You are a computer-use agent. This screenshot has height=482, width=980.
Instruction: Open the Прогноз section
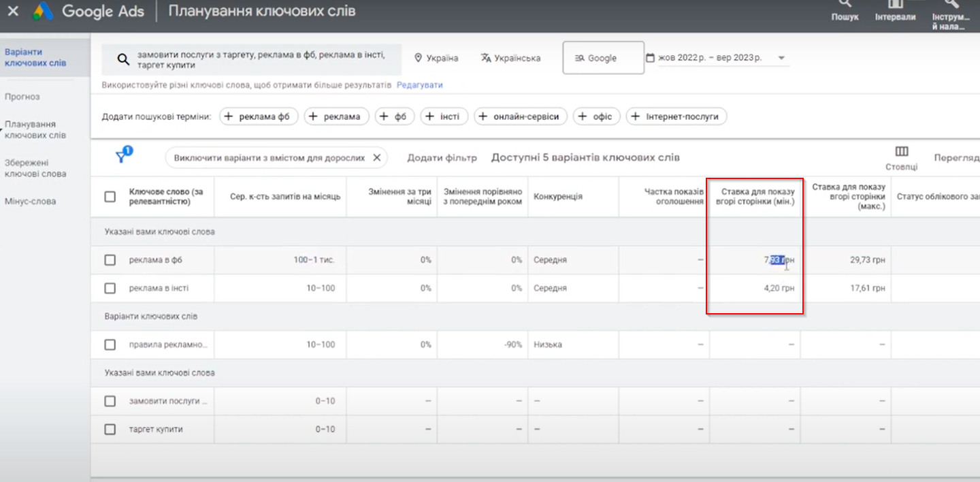click(22, 97)
